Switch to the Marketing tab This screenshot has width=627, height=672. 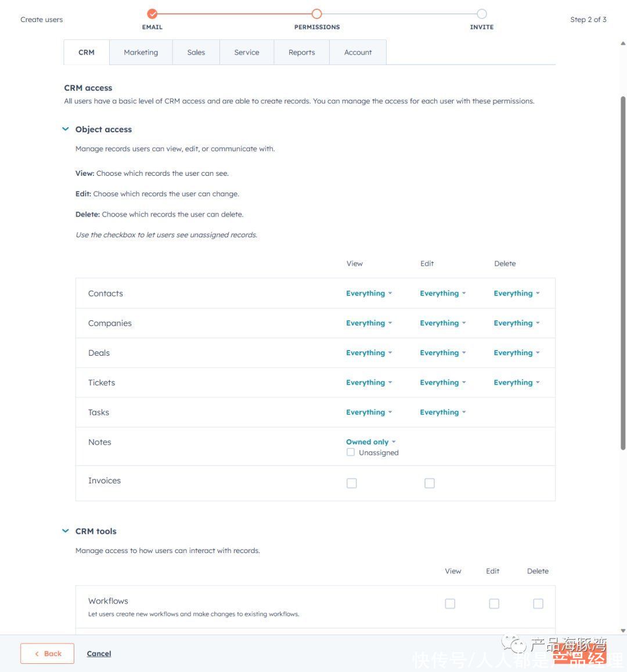pos(140,52)
